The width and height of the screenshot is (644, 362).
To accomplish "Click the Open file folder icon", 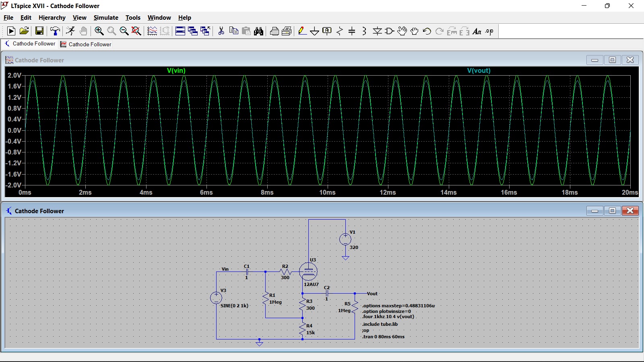I will (24, 31).
